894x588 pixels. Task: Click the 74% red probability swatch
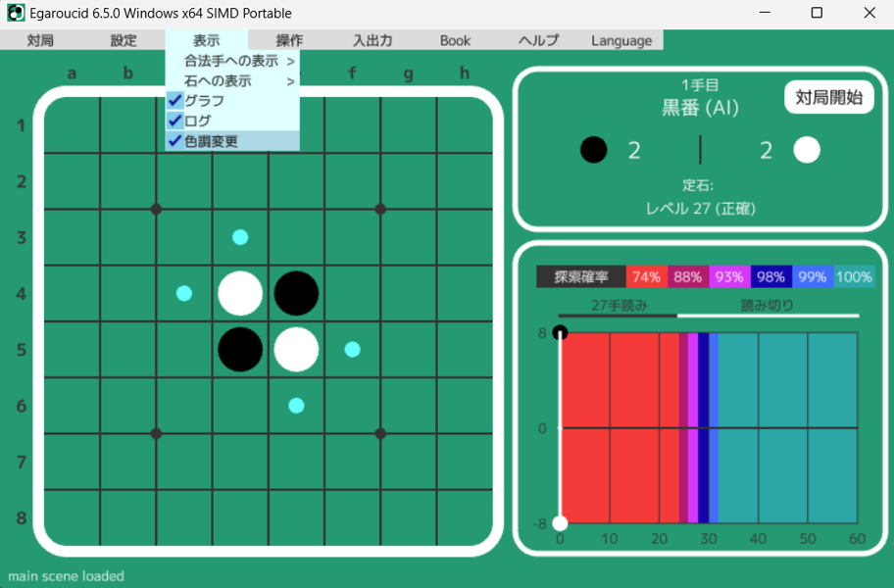click(x=646, y=277)
